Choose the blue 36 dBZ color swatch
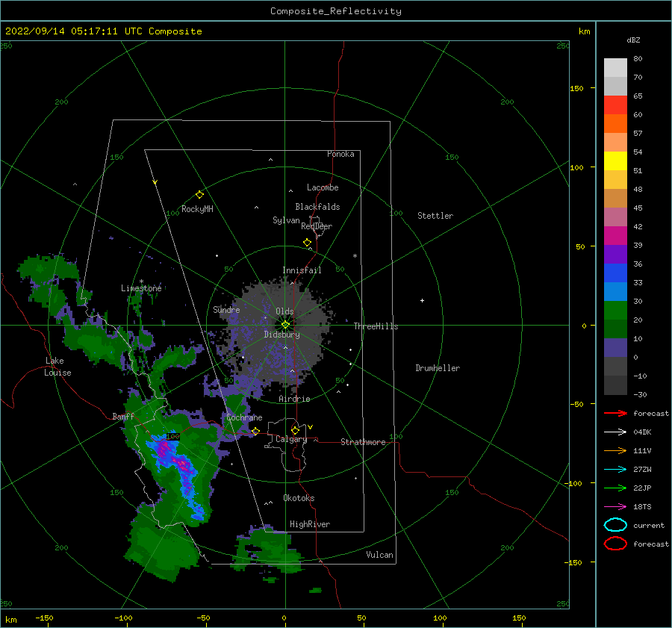Viewport: 672px width, 628px height. 615,273
